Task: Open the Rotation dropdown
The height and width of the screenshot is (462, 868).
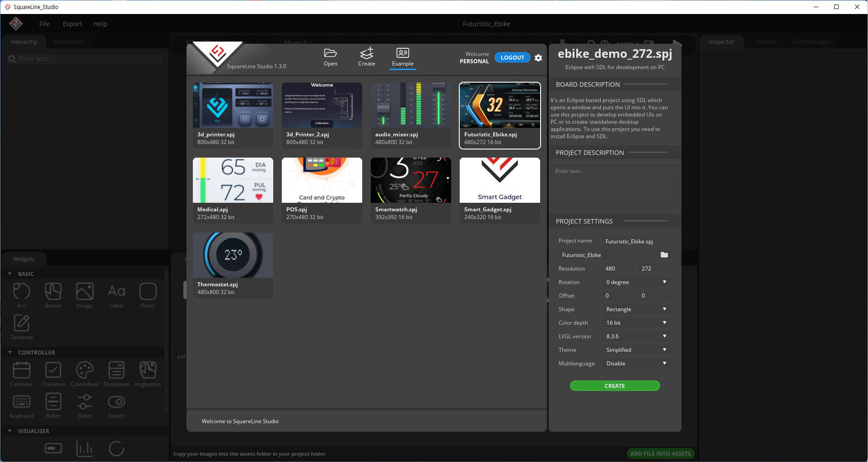Action: pos(636,282)
